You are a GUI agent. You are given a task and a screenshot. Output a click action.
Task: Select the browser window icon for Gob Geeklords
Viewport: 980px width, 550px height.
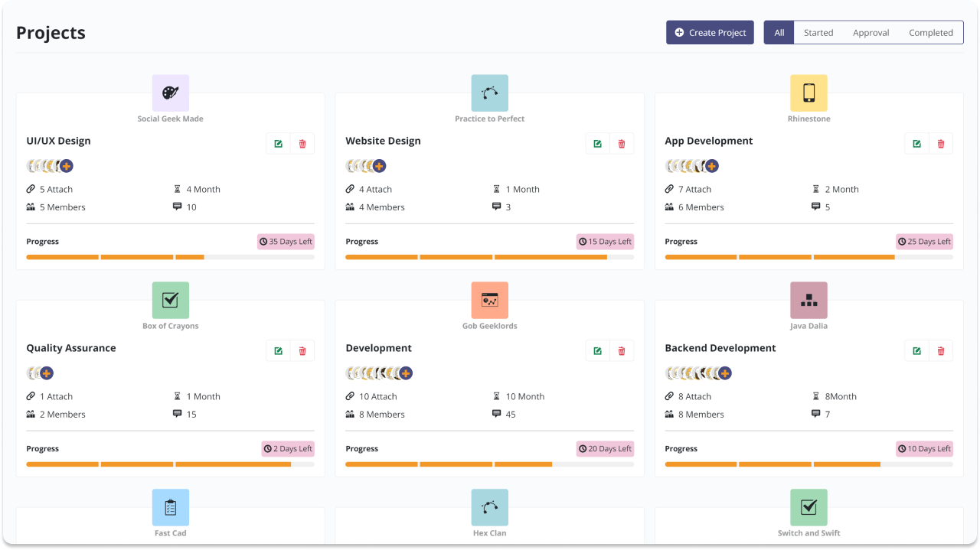489,299
